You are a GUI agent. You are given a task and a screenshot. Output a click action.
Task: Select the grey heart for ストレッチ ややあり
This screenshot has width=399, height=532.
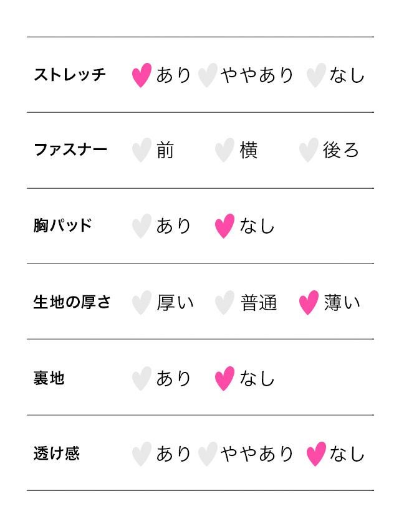tap(207, 75)
